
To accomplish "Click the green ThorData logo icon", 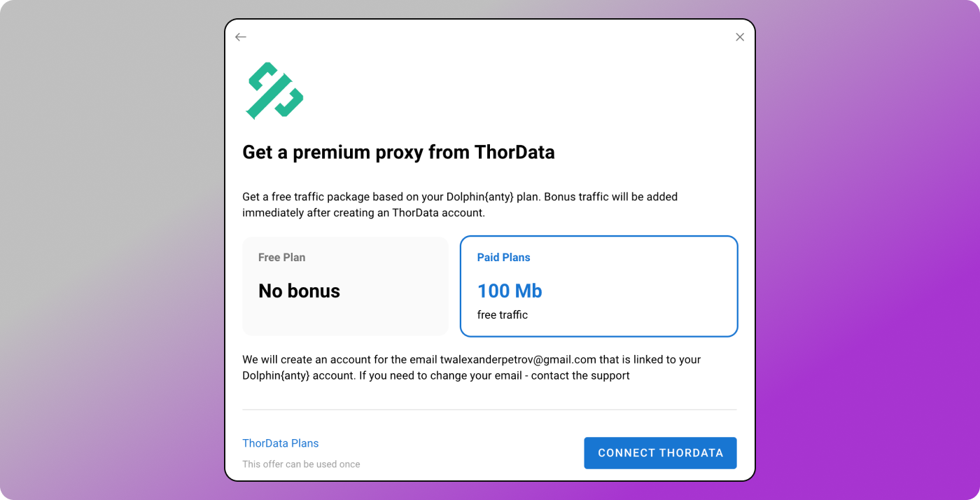I will (274, 90).
